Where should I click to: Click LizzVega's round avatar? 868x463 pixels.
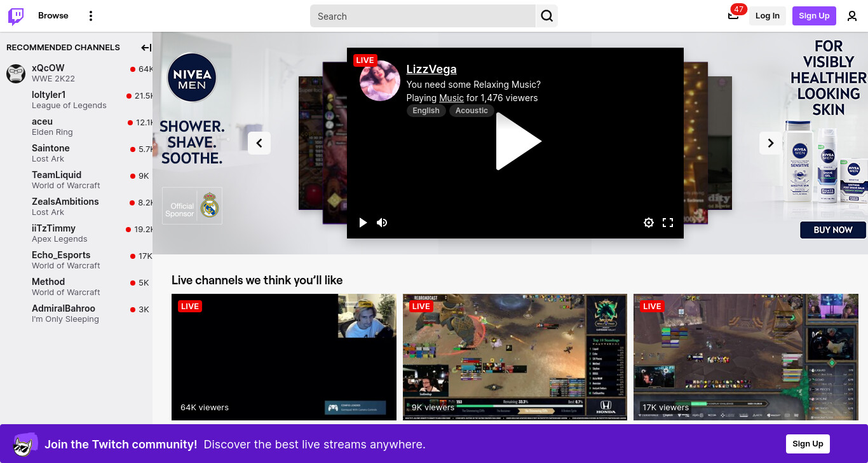tap(380, 81)
